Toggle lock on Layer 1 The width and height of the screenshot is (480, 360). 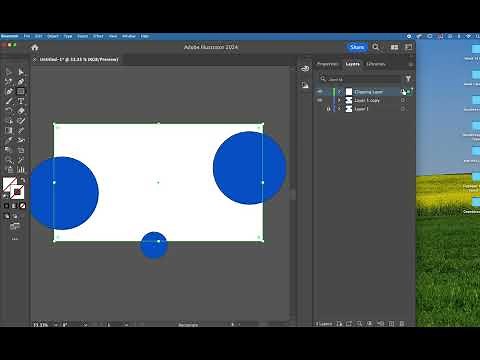pos(328,109)
